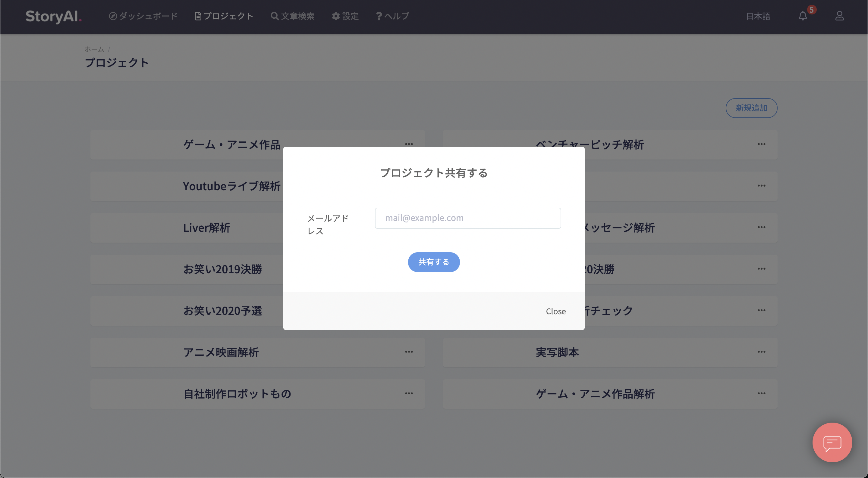Viewport: 868px width, 478px height.
Task: Select the 日本語 language dropdown
Action: coord(758,16)
